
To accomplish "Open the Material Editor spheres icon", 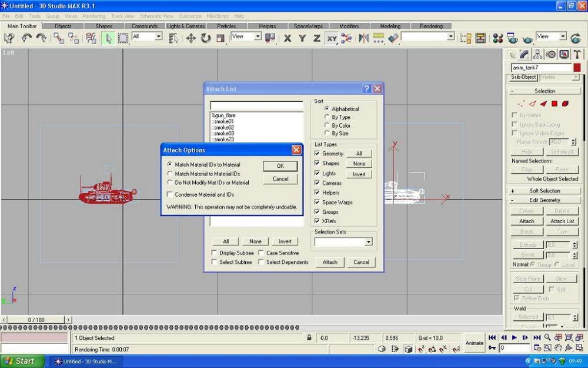I will (x=498, y=38).
